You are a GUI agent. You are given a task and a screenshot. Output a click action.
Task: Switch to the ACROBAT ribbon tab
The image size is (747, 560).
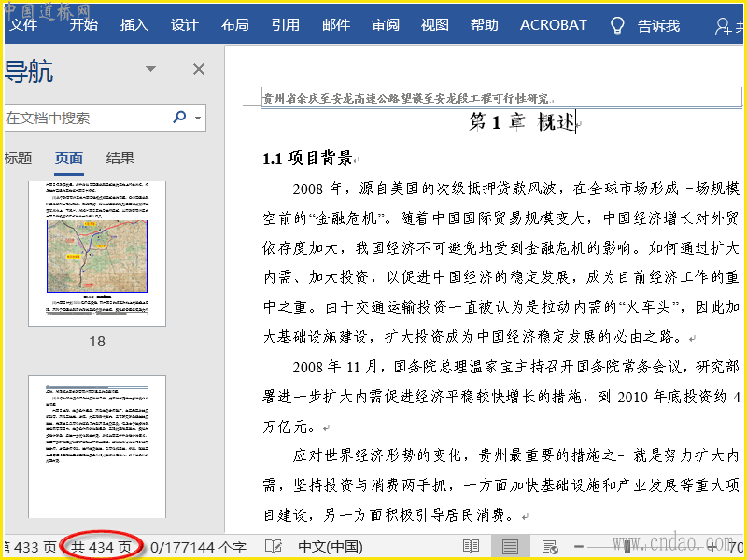(x=553, y=25)
